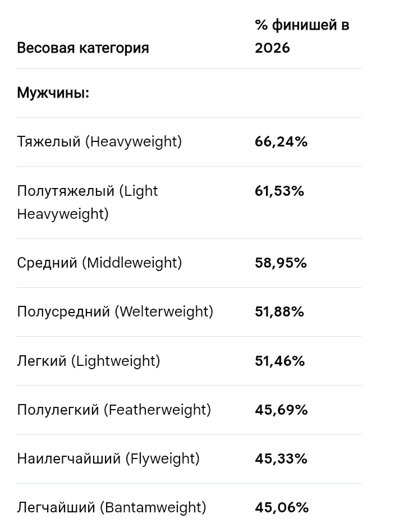This screenshot has width=404, height=532.
Task: Select the 45,69% value
Action: (281, 410)
